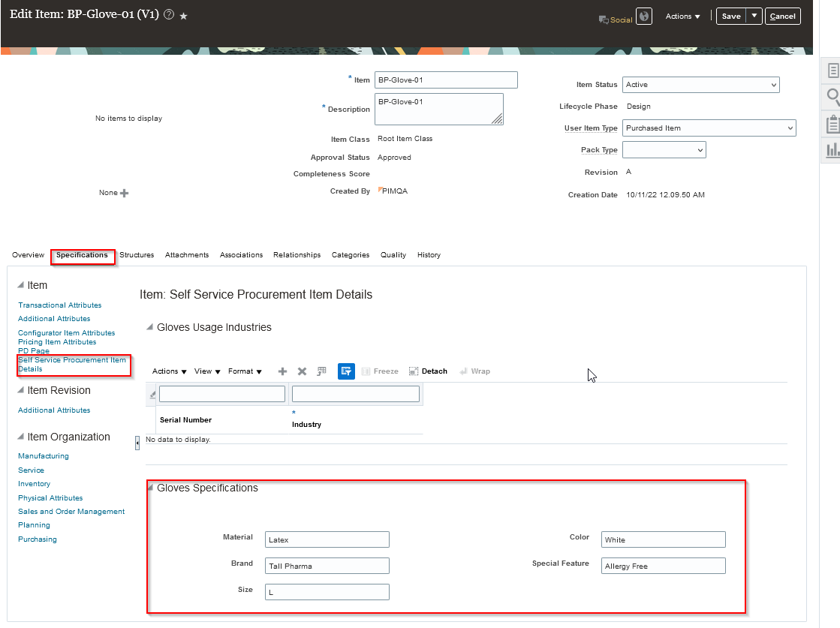Click the globe icon button in header
This screenshot has width=840, height=628.
[x=644, y=16]
